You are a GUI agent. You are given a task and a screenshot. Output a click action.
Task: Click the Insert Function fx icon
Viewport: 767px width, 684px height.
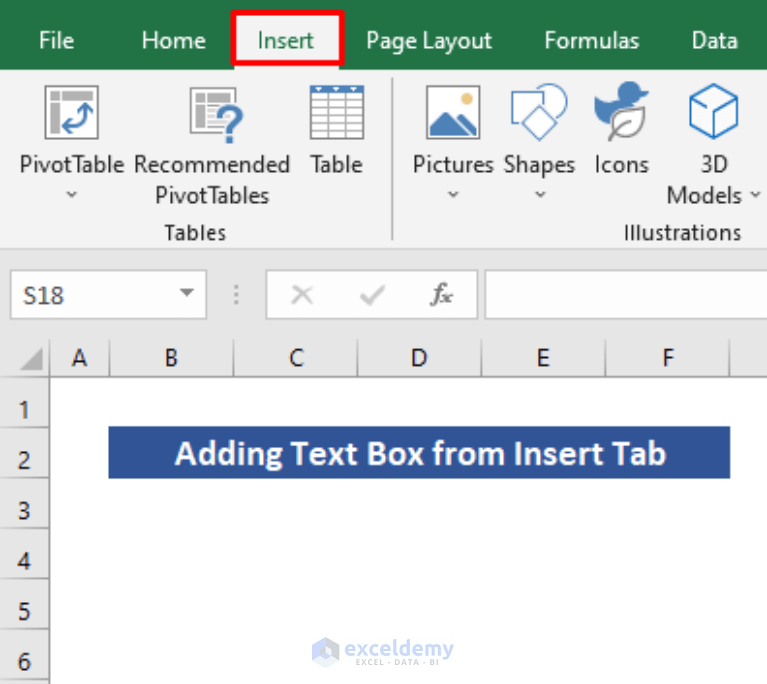441,295
